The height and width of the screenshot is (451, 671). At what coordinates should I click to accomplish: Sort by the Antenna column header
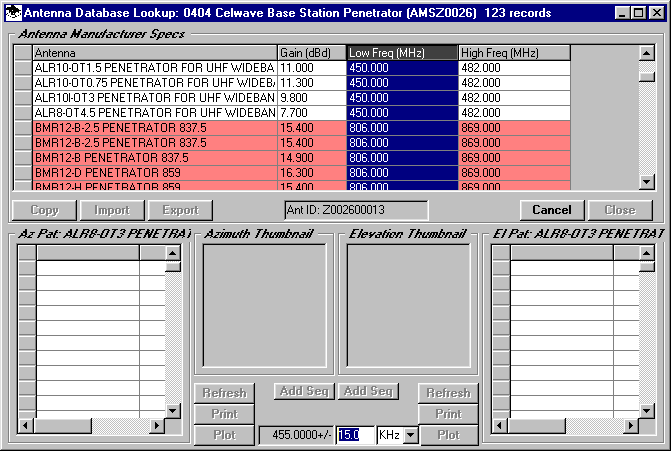[x=155, y=53]
